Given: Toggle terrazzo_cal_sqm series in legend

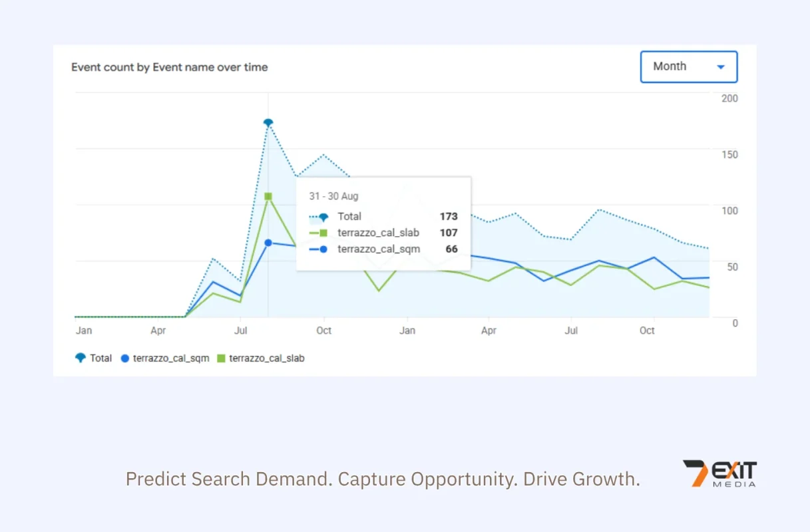Looking at the screenshot, I should pyautogui.click(x=165, y=358).
